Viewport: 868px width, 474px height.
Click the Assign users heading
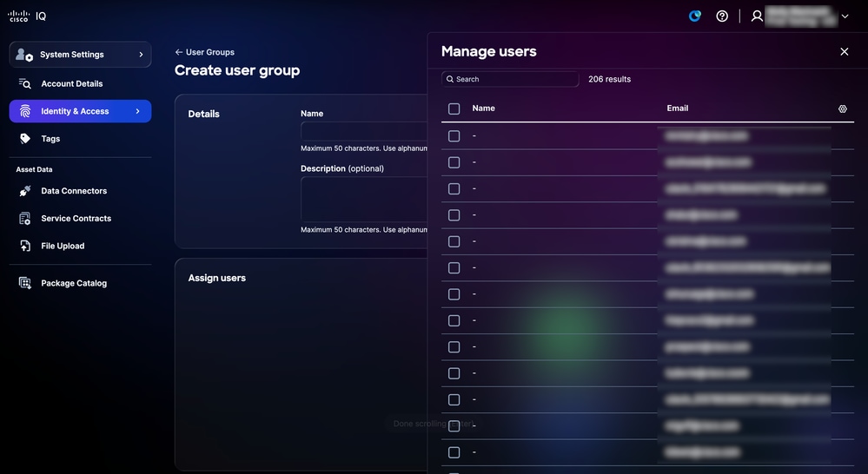coord(217,278)
